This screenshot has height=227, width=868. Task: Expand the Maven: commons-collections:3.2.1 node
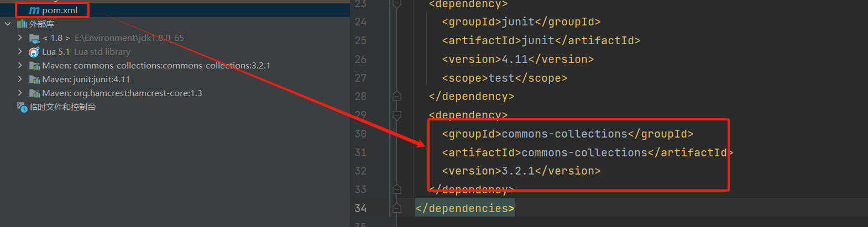pyautogui.click(x=20, y=66)
